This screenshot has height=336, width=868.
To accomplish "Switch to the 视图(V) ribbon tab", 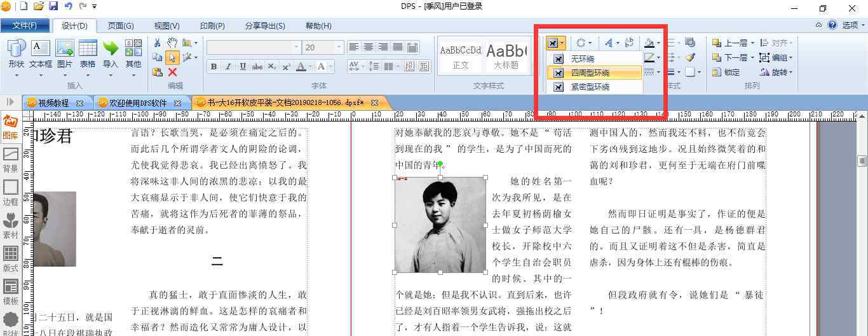I will coord(166,25).
